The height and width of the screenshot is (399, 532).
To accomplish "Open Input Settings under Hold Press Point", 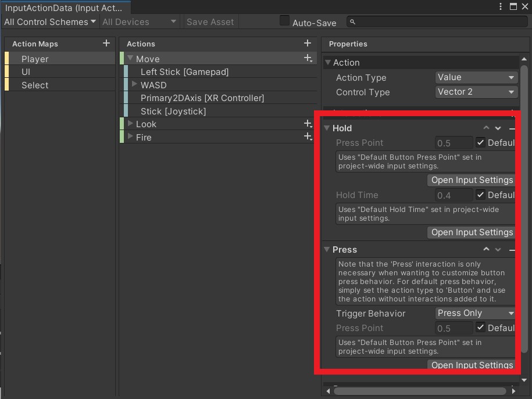I will pos(472,180).
